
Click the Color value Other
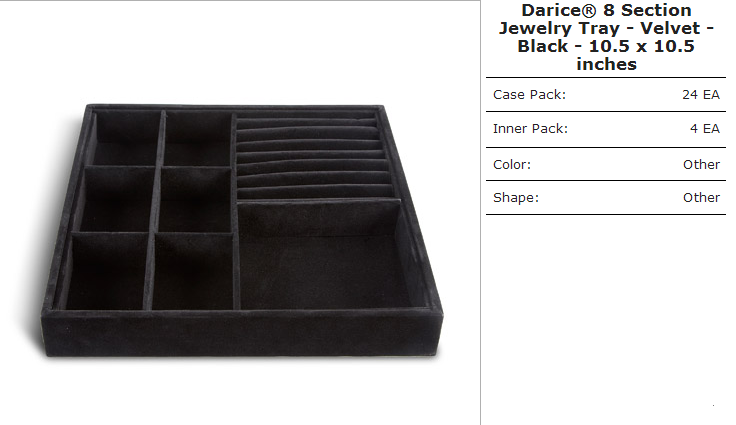701,164
